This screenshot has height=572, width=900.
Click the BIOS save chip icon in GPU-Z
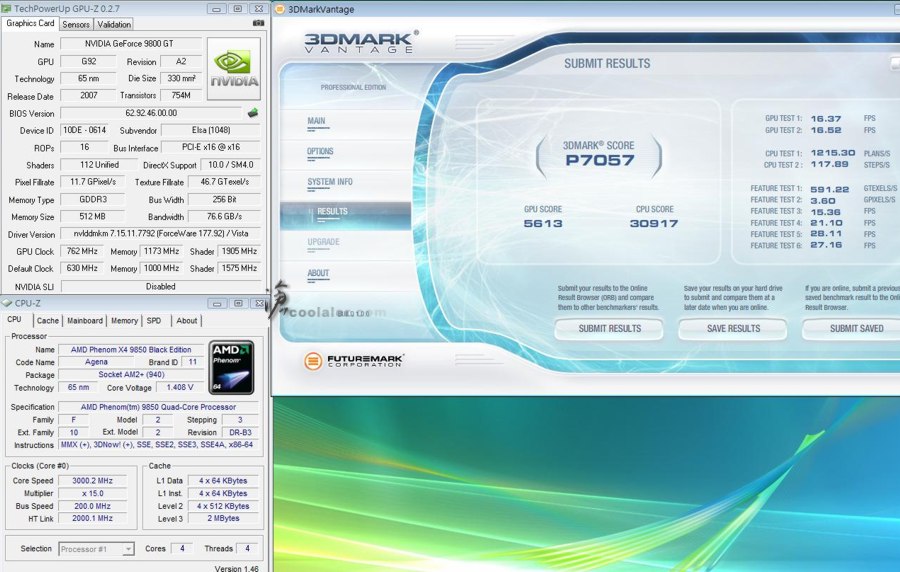coord(253,112)
